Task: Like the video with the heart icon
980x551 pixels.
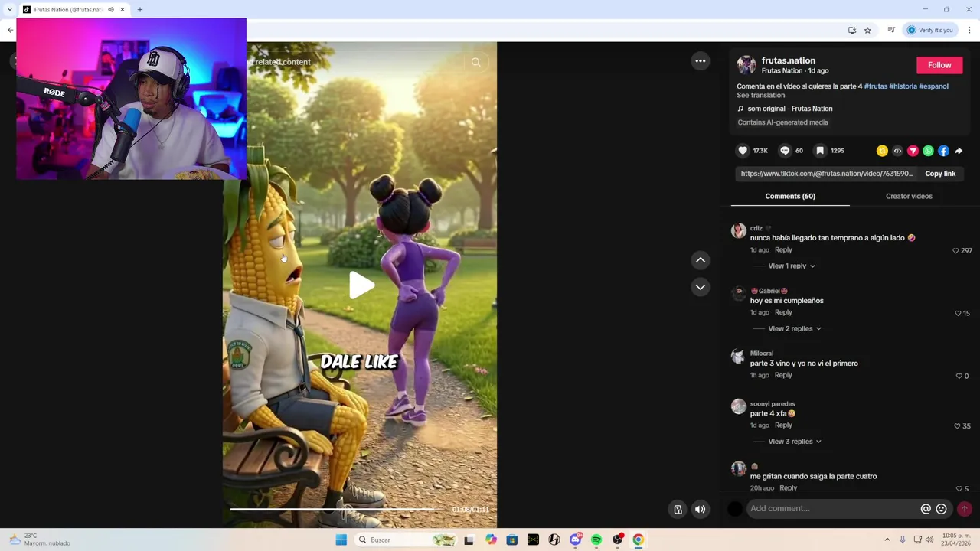Action: (x=743, y=151)
